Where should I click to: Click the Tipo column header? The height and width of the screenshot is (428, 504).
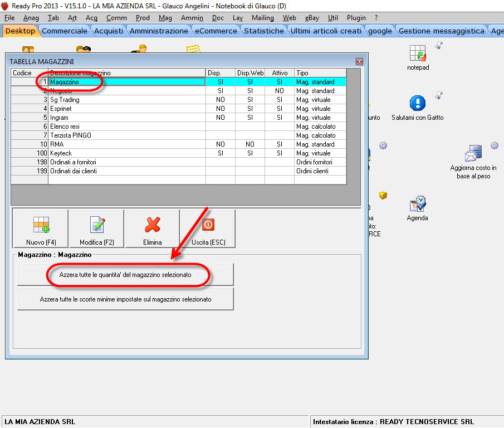(x=320, y=73)
